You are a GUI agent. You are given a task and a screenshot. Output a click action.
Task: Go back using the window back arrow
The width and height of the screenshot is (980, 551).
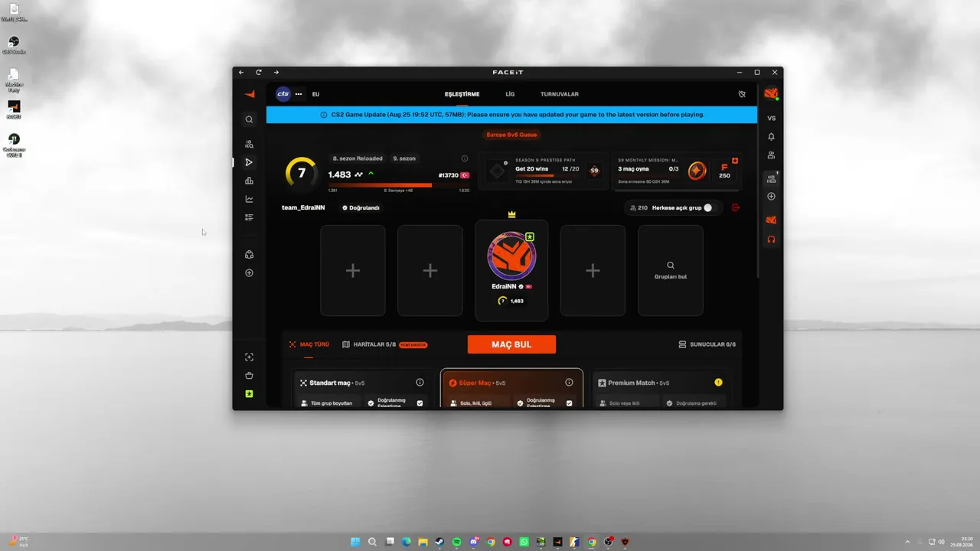241,73
